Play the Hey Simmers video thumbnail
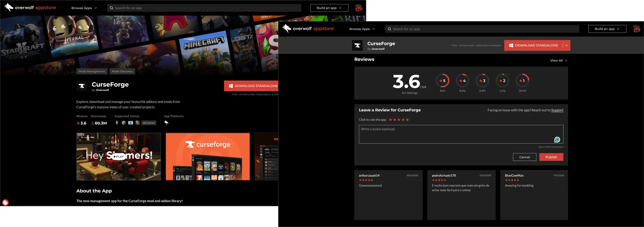This screenshot has height=227, width=644. pos(119,156)
